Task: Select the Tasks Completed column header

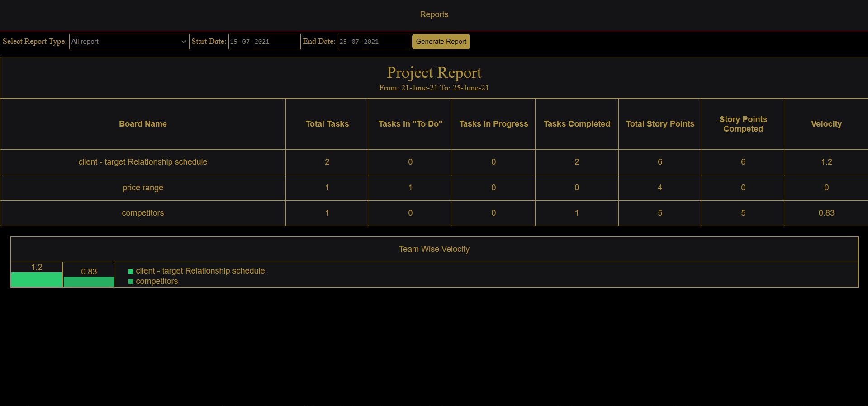Action: 577,124
